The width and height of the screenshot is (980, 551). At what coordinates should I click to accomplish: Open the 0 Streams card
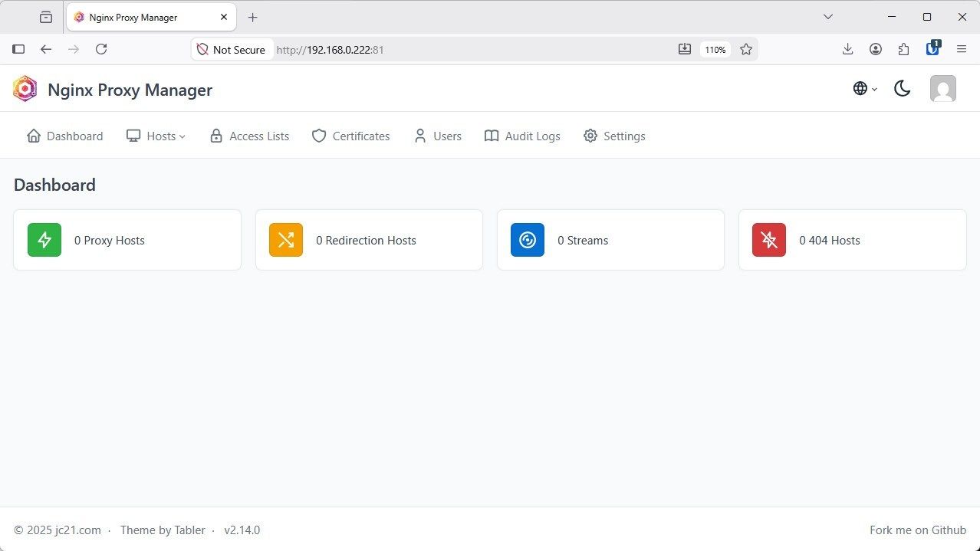(610, 240)
